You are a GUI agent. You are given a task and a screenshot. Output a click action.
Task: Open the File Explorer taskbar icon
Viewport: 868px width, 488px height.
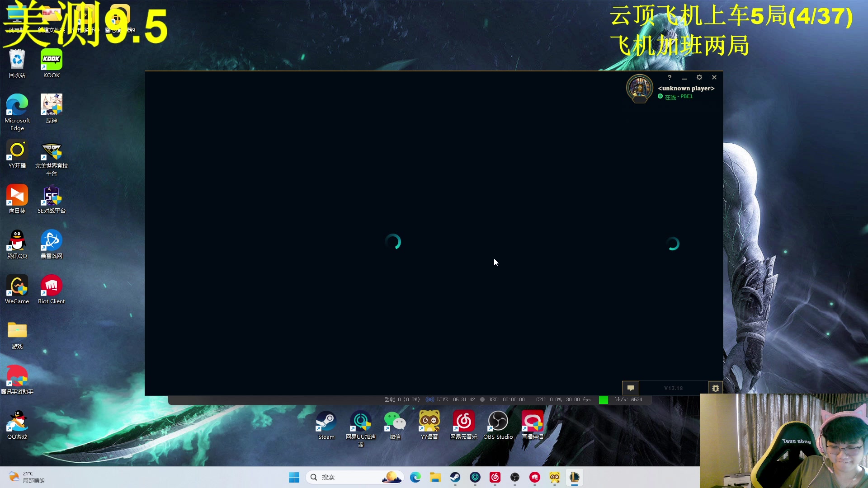[x=435, y=477]
